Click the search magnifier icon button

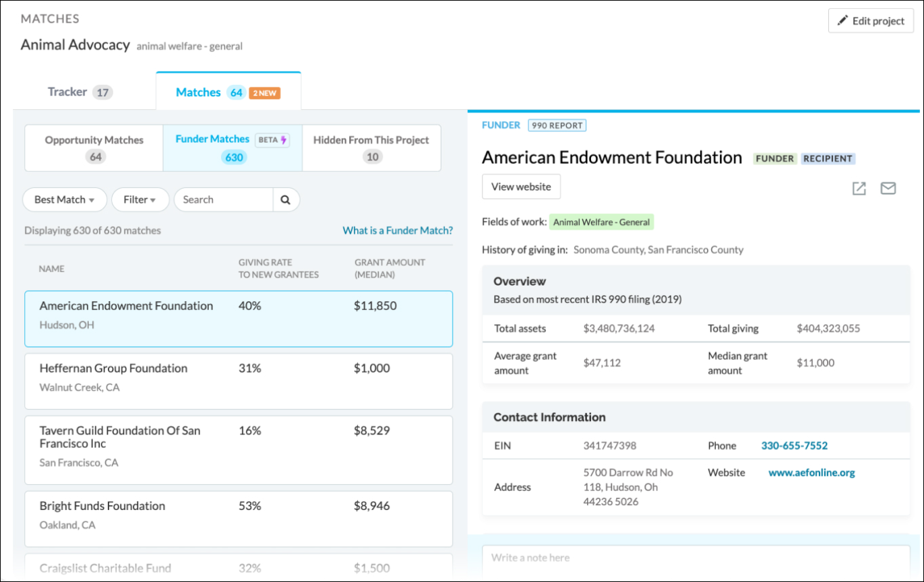(286, 199)
